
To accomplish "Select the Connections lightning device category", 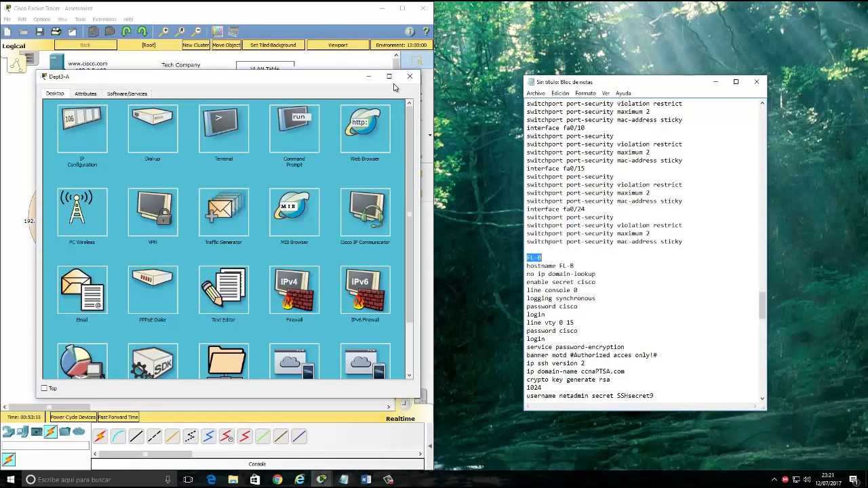I will point(51,432).
